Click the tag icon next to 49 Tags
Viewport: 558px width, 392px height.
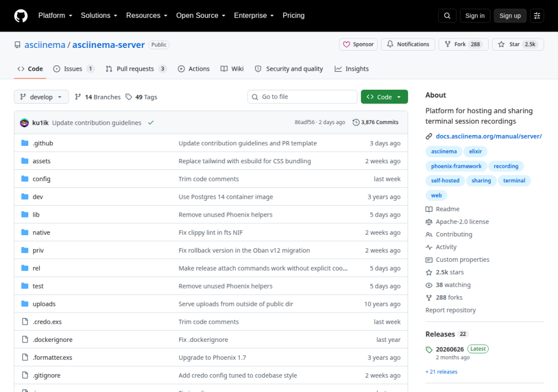point(129,97)
